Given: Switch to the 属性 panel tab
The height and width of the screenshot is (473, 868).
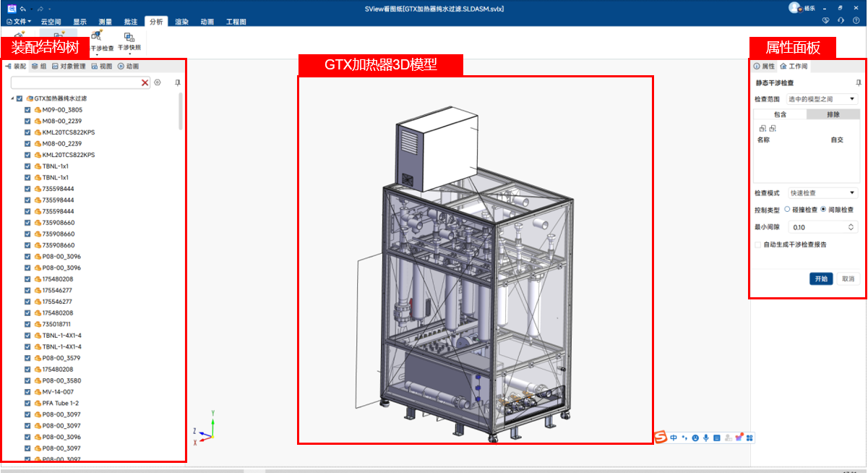Looking at the screenshot, I should (x=764, y=67).
